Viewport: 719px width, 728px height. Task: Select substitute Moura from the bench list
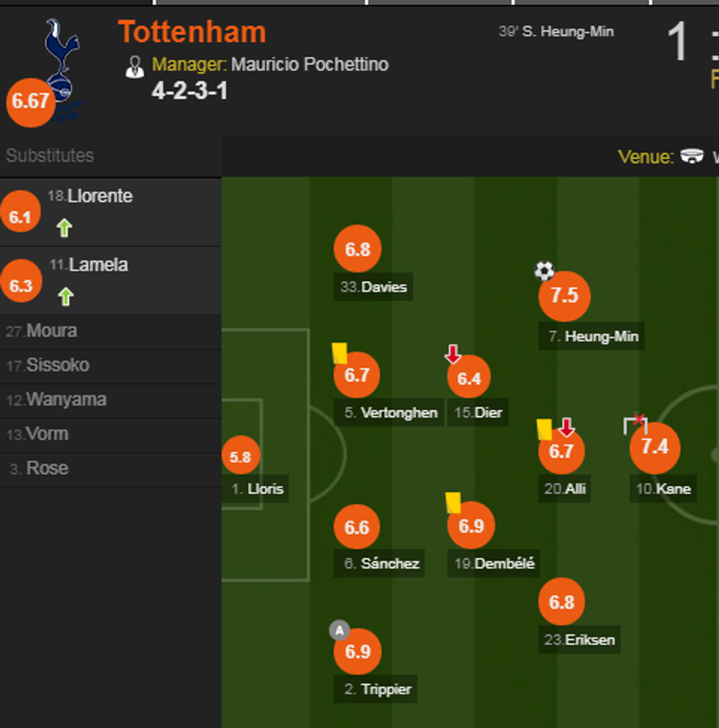[51, 331]
